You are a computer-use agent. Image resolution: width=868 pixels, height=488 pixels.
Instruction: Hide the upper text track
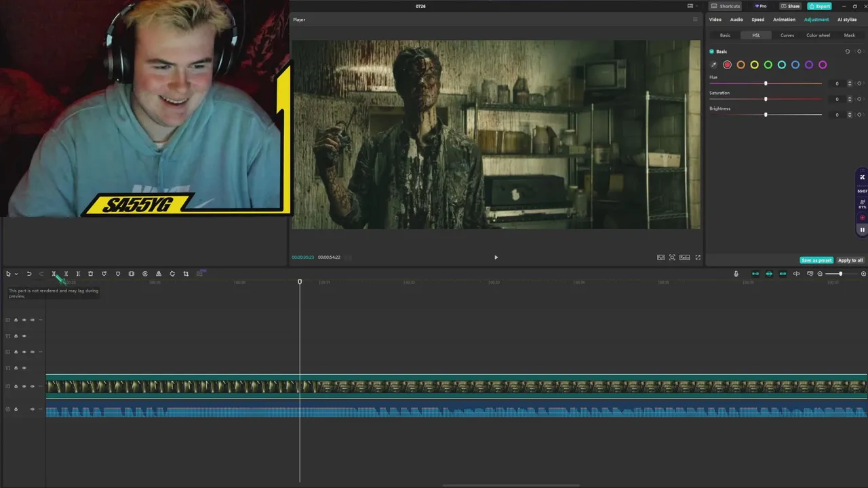[x=24, y=336]
